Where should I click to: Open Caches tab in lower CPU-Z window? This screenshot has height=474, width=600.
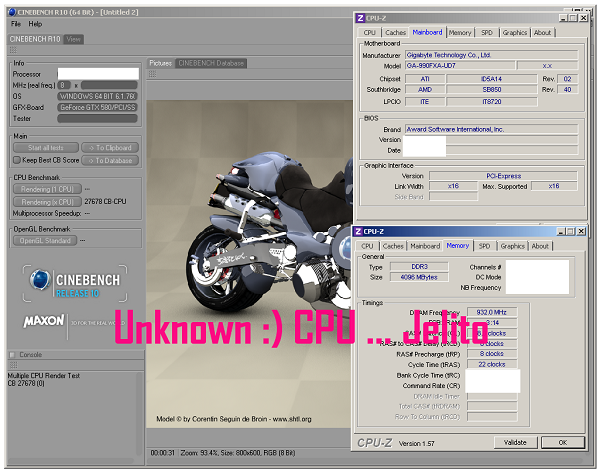[393, 246]
